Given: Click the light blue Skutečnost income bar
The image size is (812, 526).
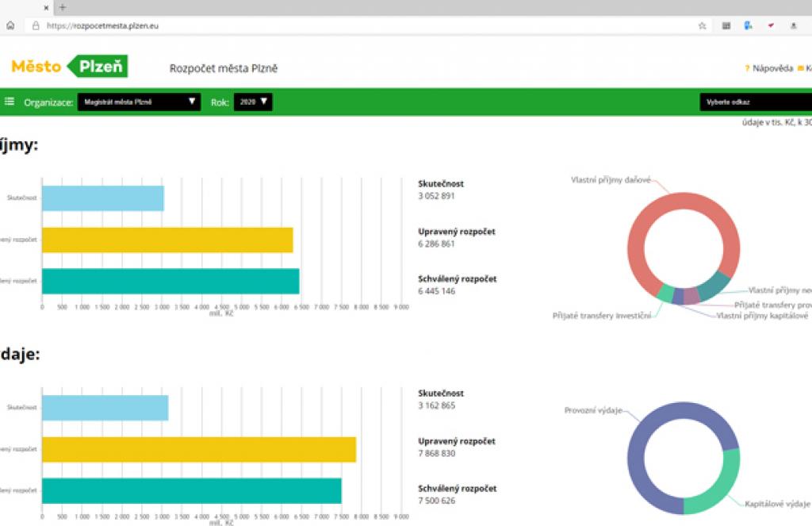Looking at the screenshot, I should pos(102,198).
